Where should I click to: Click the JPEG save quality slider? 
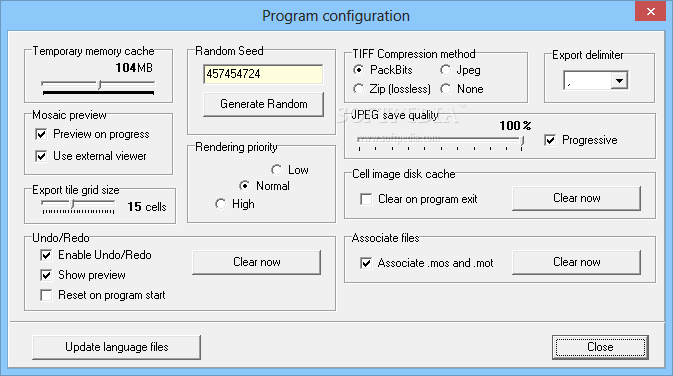pyautogui.click(x=440, y=143)
